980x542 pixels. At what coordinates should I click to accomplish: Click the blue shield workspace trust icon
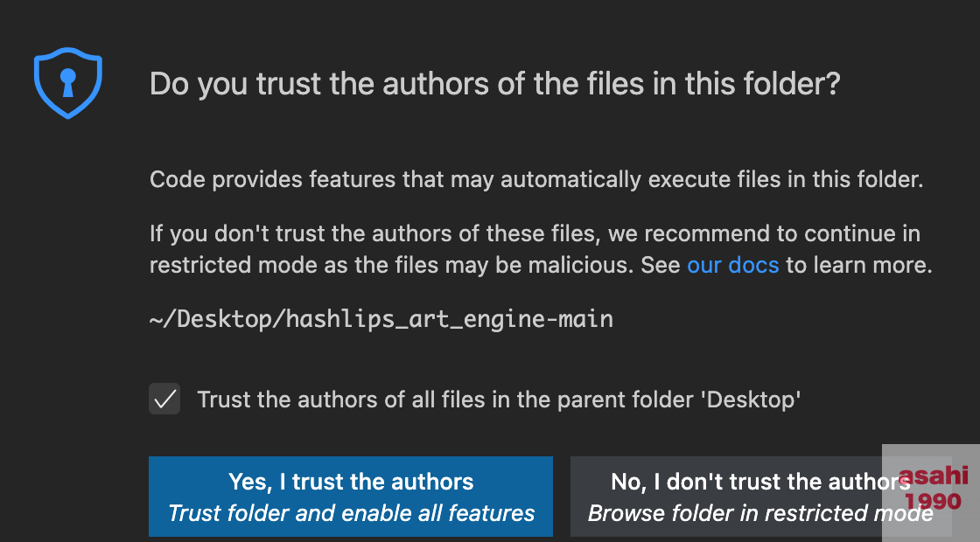(68, 82)
